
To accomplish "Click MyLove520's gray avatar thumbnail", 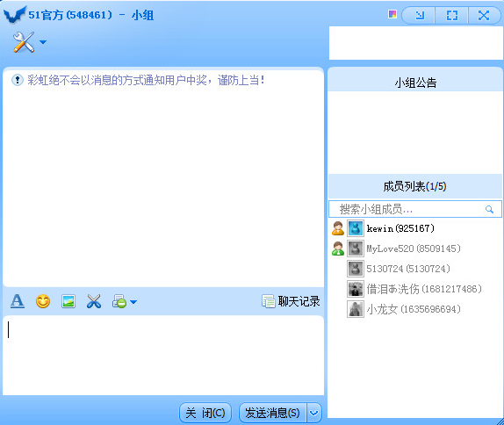I will [x=356, y=249].
